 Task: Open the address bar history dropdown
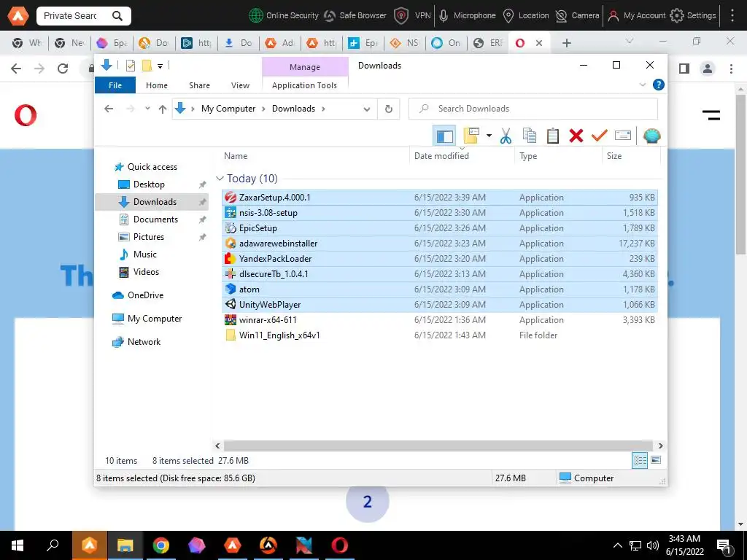[x=366, y=109]
